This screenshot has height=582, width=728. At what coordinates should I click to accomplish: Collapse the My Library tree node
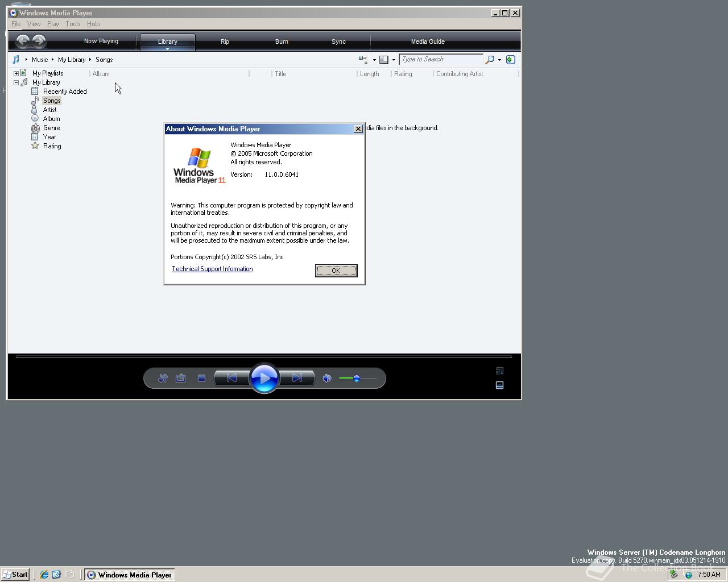16,82
